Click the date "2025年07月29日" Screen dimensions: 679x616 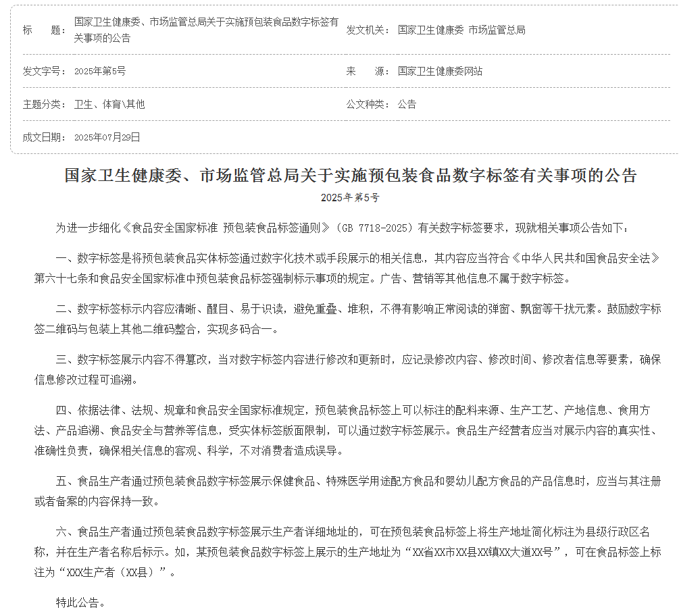pos(107,137)
